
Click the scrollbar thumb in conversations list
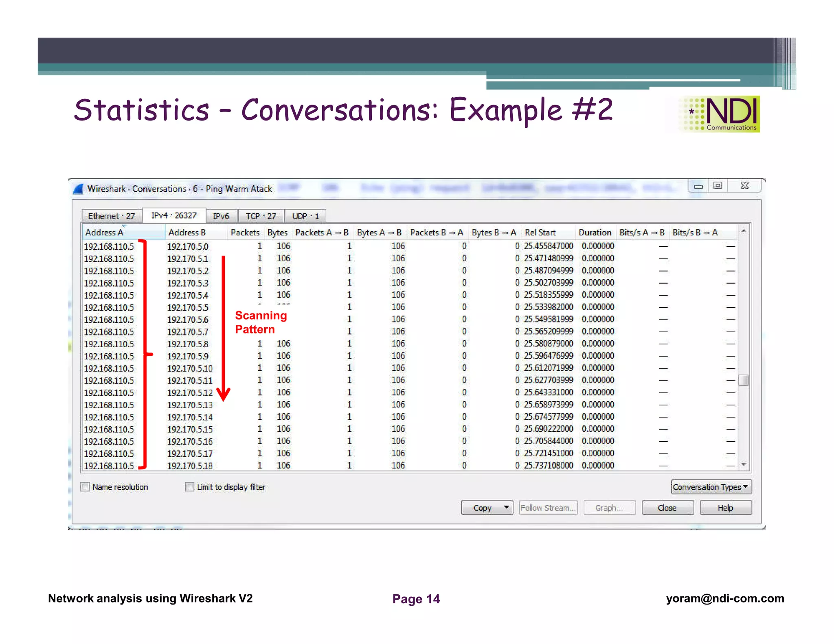point(744,380)
